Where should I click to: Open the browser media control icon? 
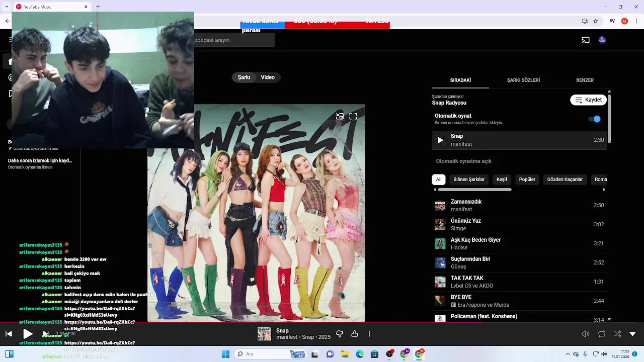[612, 21]
